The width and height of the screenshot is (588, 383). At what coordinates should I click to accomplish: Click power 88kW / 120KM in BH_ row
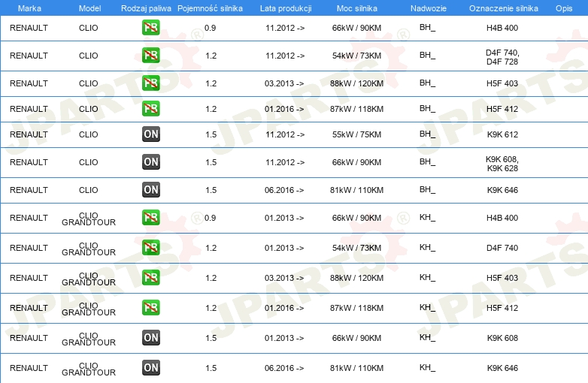coord(356,83)
